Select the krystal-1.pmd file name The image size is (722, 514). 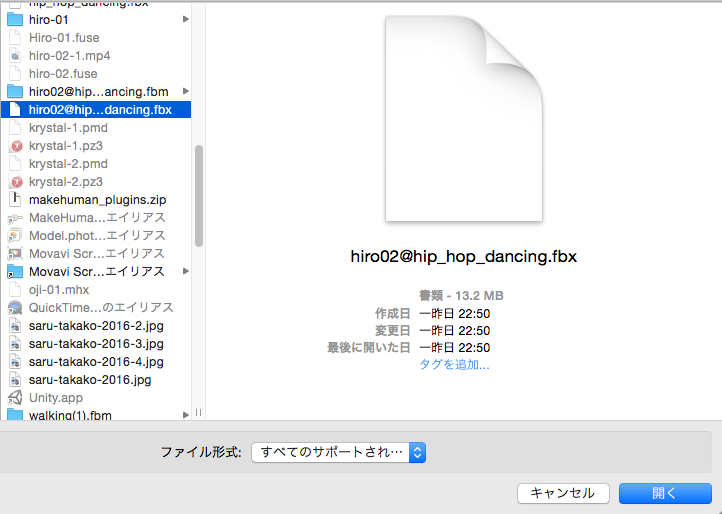(68, 128)
